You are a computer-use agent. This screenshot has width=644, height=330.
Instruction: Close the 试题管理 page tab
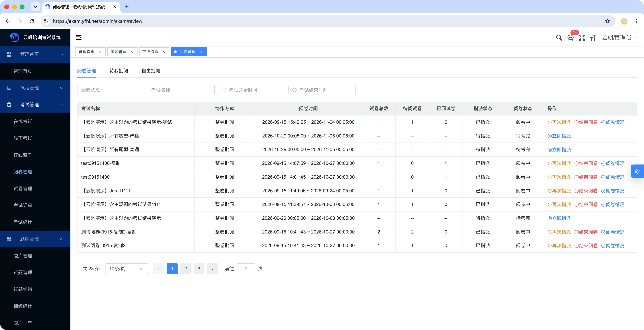(132, 52)
